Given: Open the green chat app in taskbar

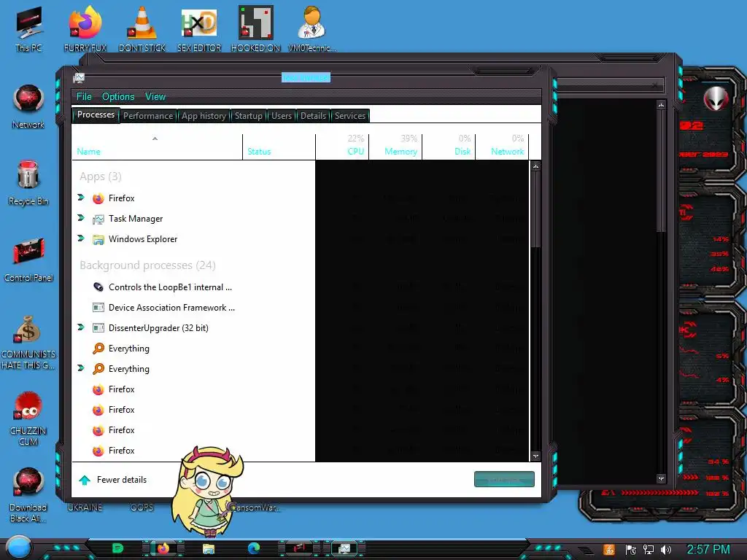Looking at the screenshot, I should 117,548.
